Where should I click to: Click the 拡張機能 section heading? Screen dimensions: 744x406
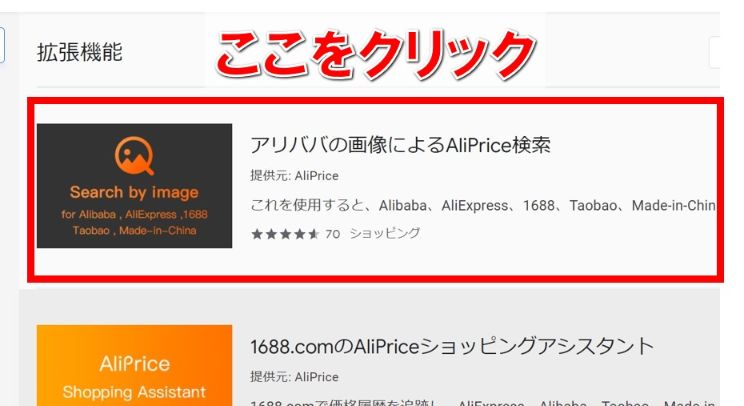[80, 52]
